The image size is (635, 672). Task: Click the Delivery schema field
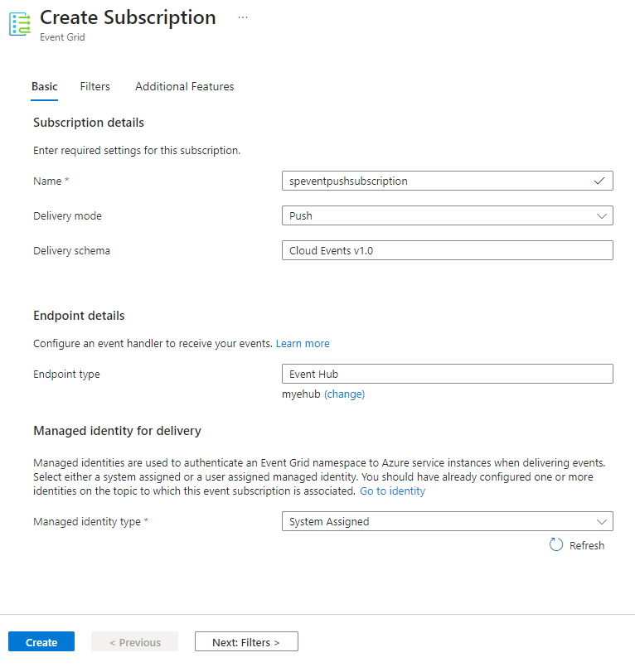447,250
